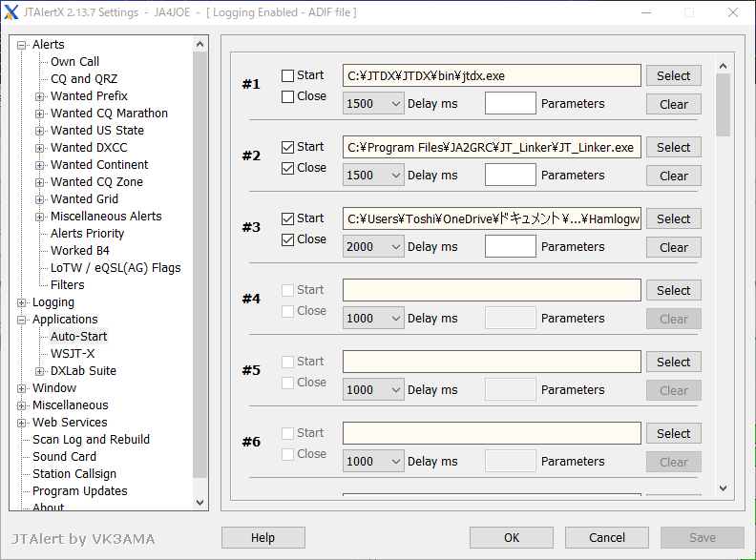Image resolution: width=756 pixels, height=560 pixels.
Task: Click Select button for Hamlogw entry #3
Action: click(x=674, y=218)
